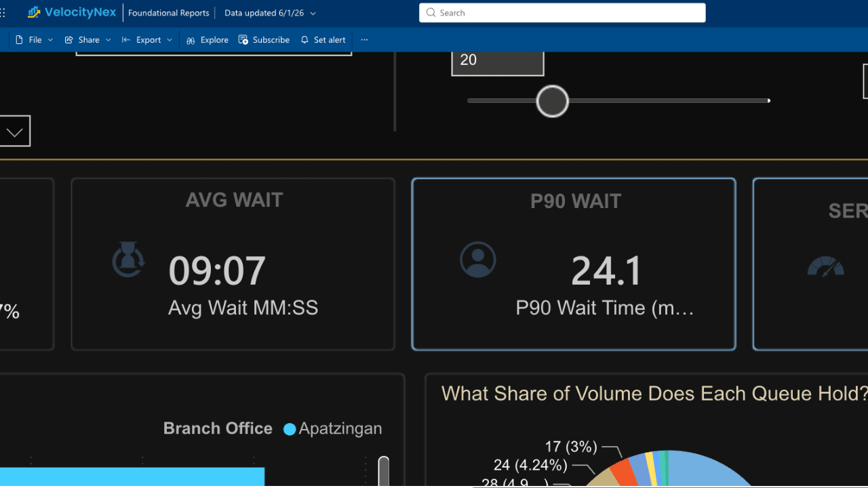This screenshot has width=868, height=488.
Task: Expand the Share chevron arrow
Action: pyautogui.click(x=108, y=40)
